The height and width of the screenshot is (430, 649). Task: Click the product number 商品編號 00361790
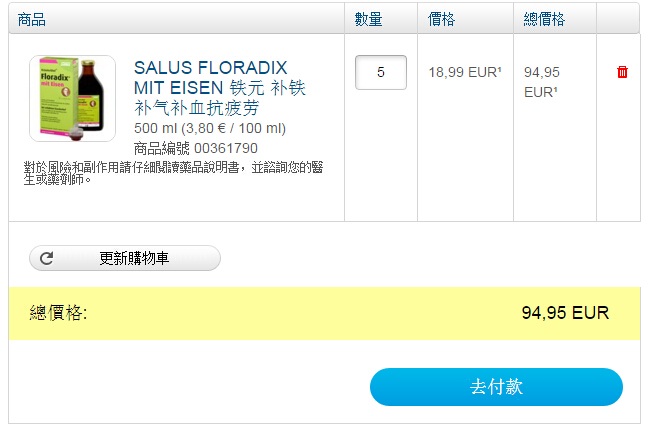click(195, 148)
